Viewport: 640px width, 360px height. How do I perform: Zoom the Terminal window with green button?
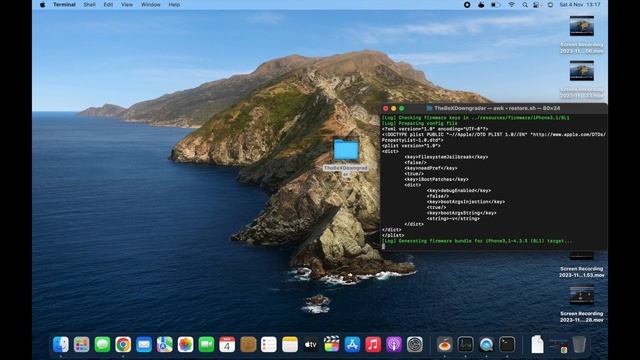tap(402, 108)
